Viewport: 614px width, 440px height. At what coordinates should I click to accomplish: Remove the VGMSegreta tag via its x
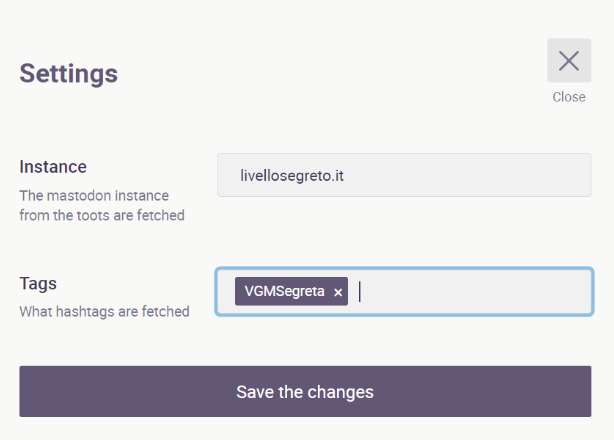point(338,292)
